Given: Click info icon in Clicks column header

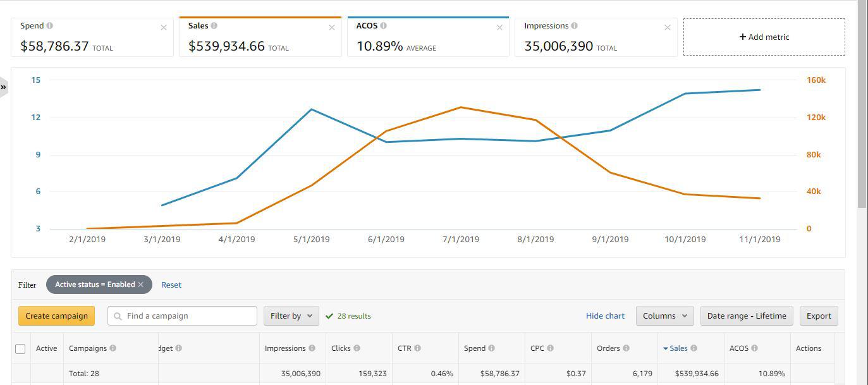Looking at the screenshot, I should (x=357, y=348).
